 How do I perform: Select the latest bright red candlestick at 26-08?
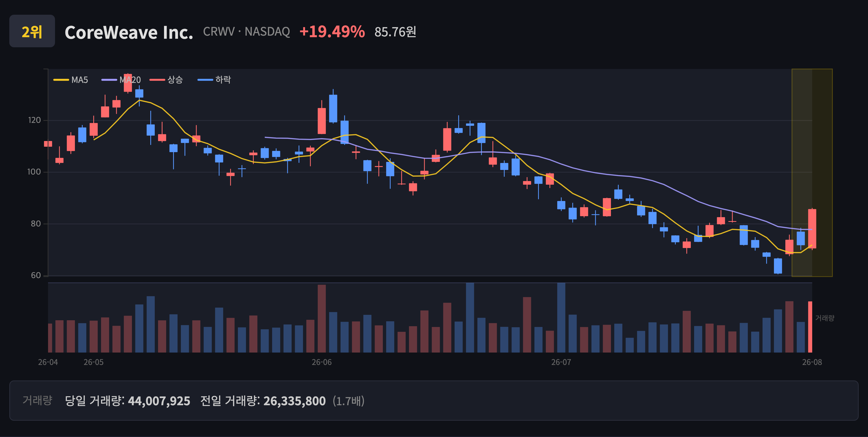[812, 229]
